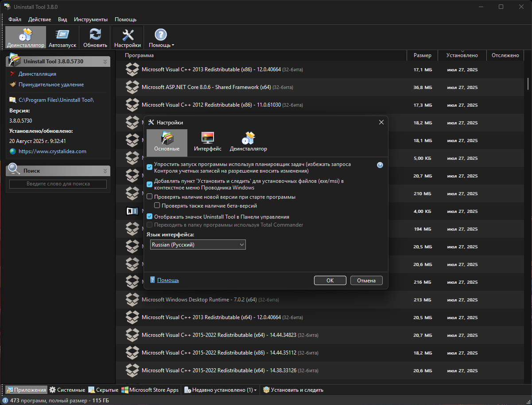Click the Uninstall Tool books icon in sidebar header
This screenshot has width=532, height=405.
(15, 60)
